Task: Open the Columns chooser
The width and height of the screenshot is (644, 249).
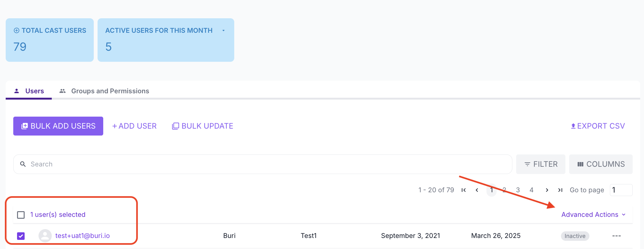Action: 601,164
